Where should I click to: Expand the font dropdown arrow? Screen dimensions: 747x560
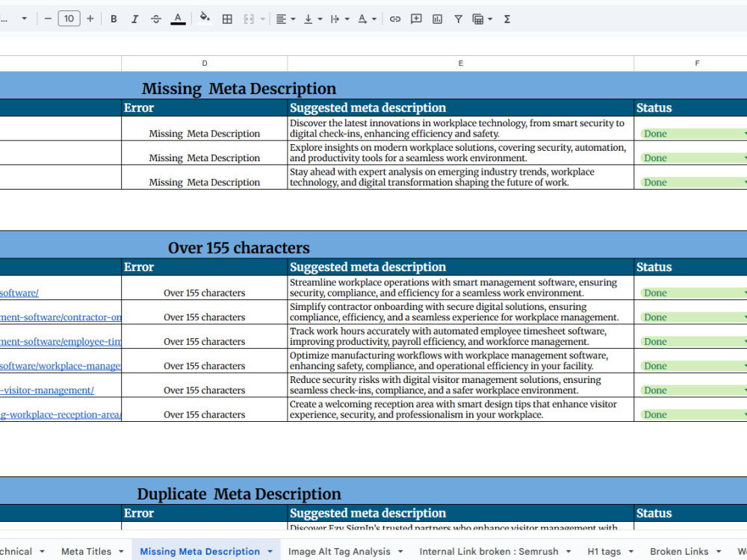click(25, 19)
